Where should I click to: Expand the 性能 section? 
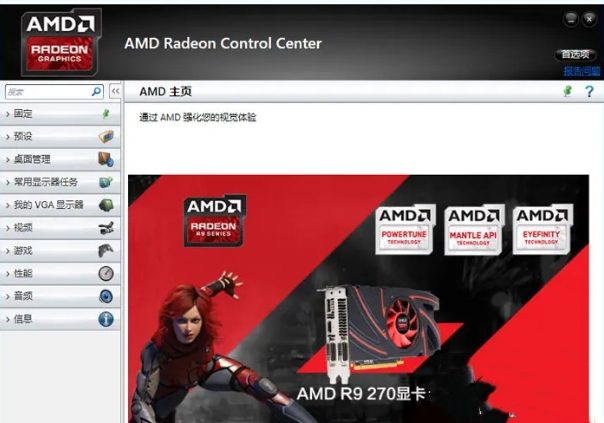tap(61, 273)
